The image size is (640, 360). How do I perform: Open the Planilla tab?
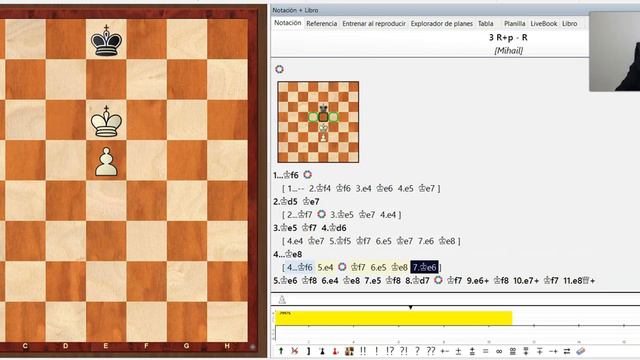coord(514,24)
